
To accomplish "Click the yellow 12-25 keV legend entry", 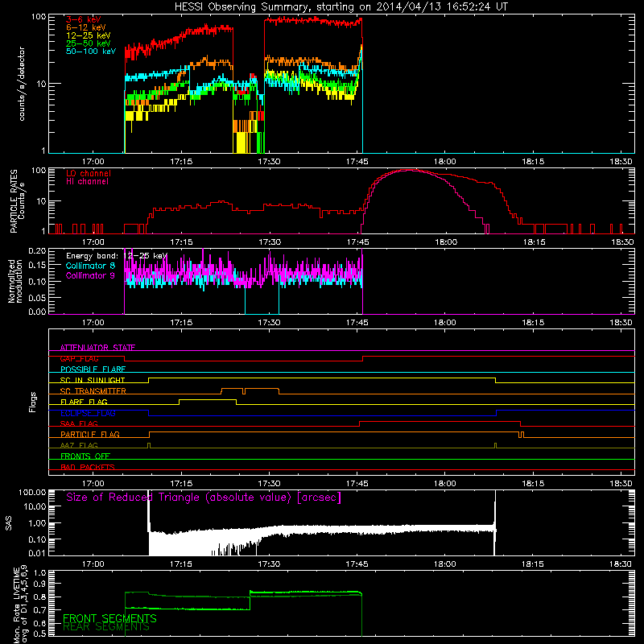I will [x=88, y=35].
